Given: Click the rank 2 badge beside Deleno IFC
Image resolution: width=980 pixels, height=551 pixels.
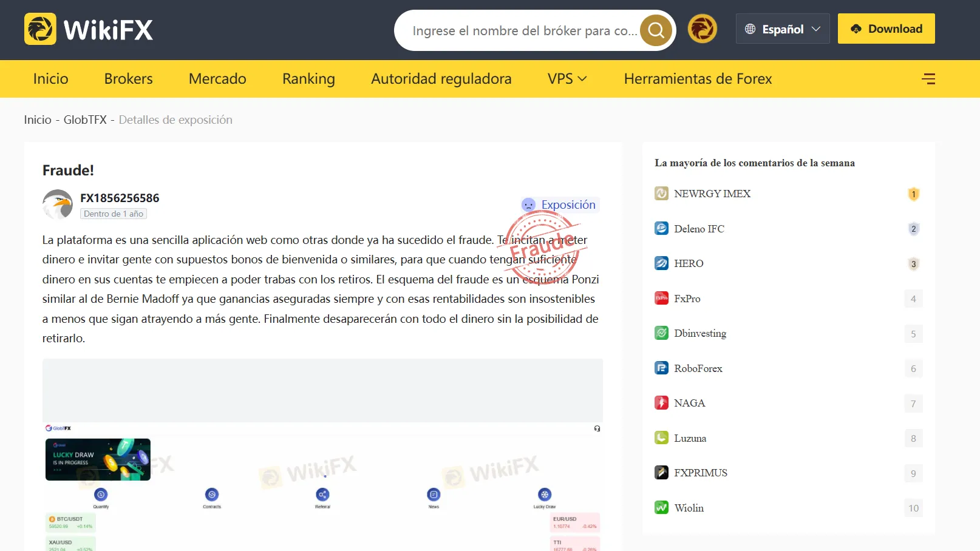Looking at the screenshot, I should (913, 229).
